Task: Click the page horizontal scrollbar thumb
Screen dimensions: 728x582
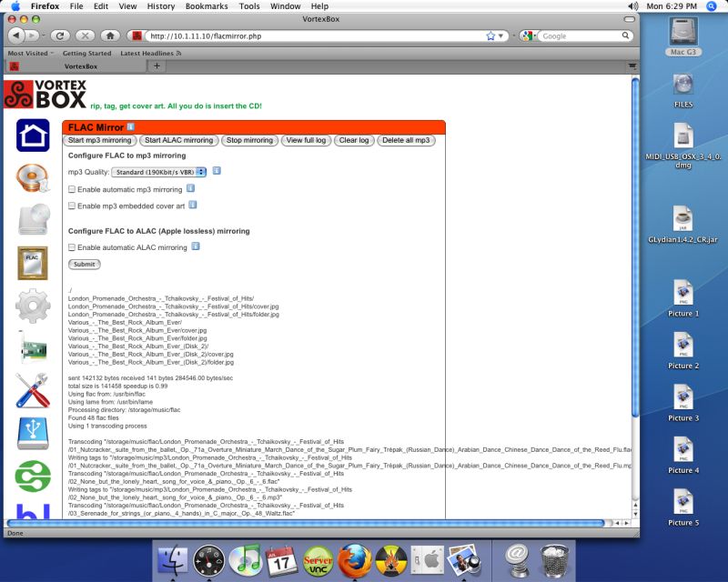Action: pos(306,523)
